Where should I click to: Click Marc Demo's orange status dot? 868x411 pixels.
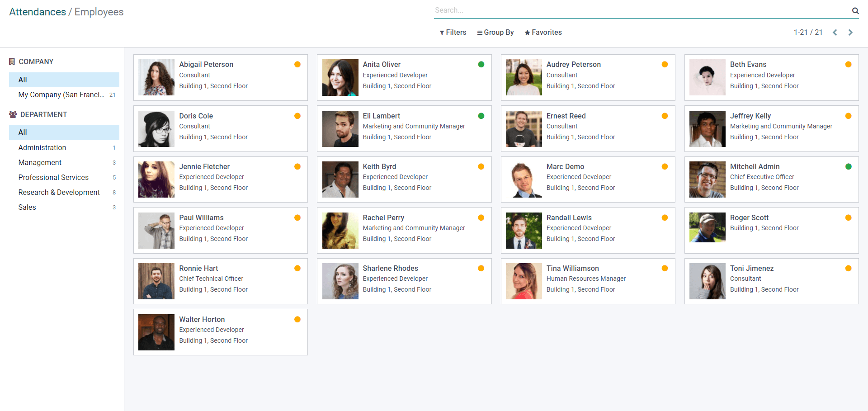click(665, 166)
